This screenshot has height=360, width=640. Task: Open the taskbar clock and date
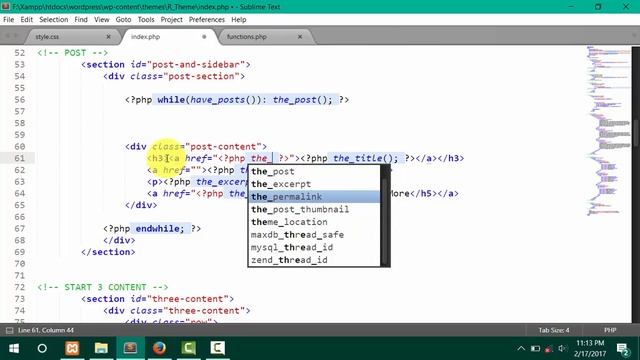590,349
